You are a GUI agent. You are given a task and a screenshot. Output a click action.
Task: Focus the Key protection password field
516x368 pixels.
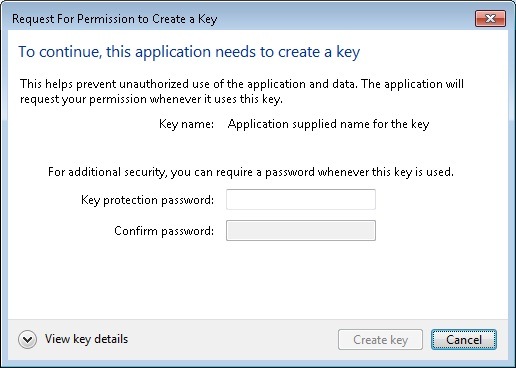pyautogui.click(x=301, y=200)
